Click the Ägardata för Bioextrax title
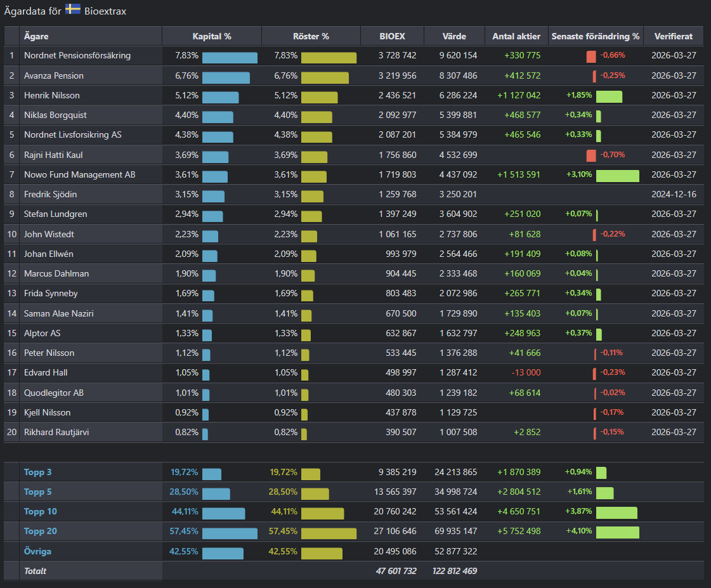 tap(65, 11)
